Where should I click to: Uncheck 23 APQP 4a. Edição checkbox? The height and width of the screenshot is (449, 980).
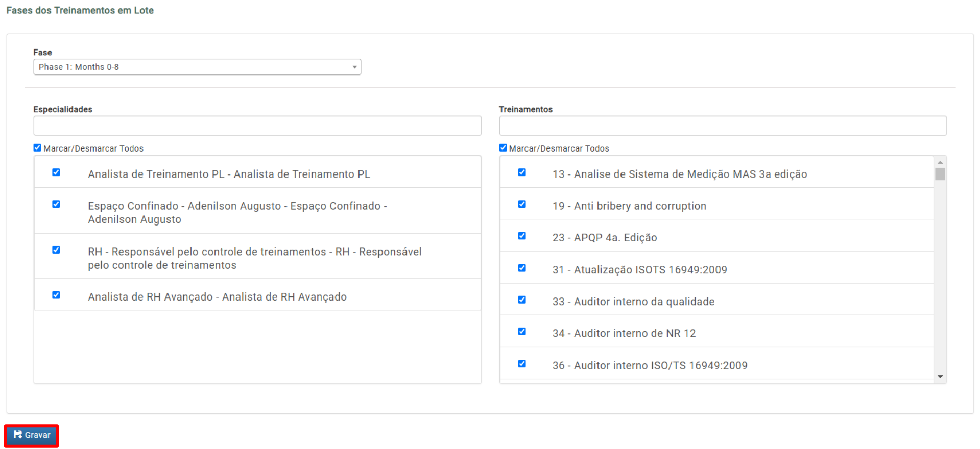coord(522,236)
